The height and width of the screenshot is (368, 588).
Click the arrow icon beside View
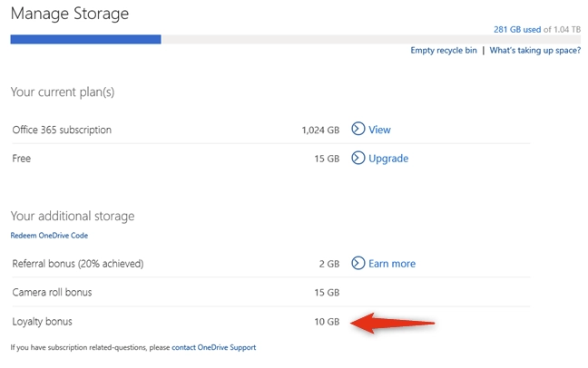click(x=358, y=129)
